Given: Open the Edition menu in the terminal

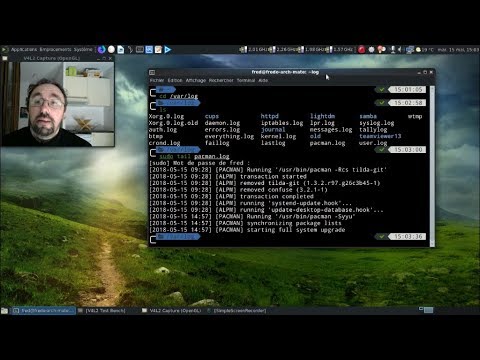Looking at the screenshot, I should (175, 80).
